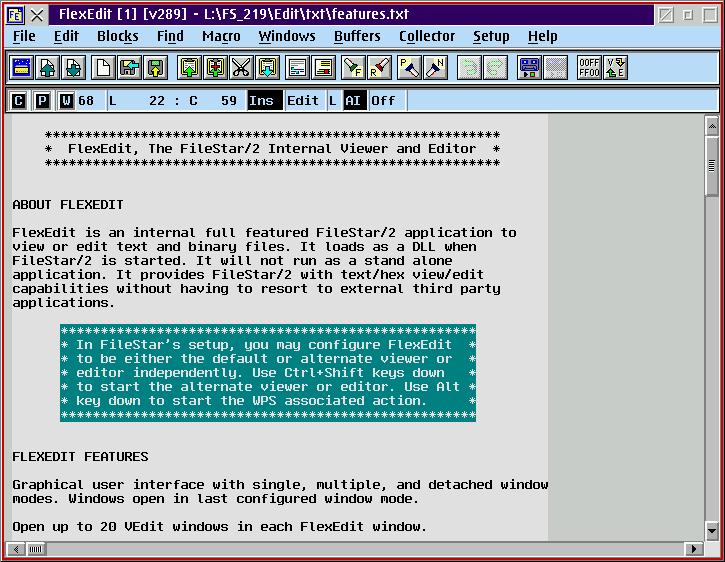725x562 pixels.
Task: Click the ABOUT FLEXEDIT heading
Action: pyautogui.click(x=68, y=204)
